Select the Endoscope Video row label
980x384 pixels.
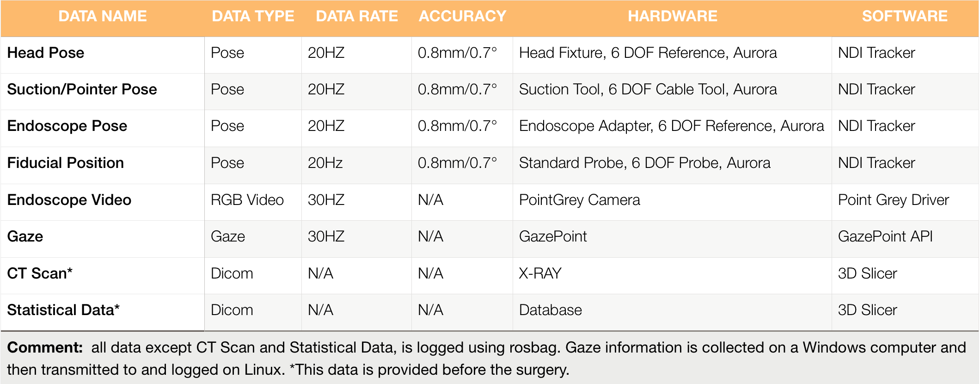[x=69, y=200]
